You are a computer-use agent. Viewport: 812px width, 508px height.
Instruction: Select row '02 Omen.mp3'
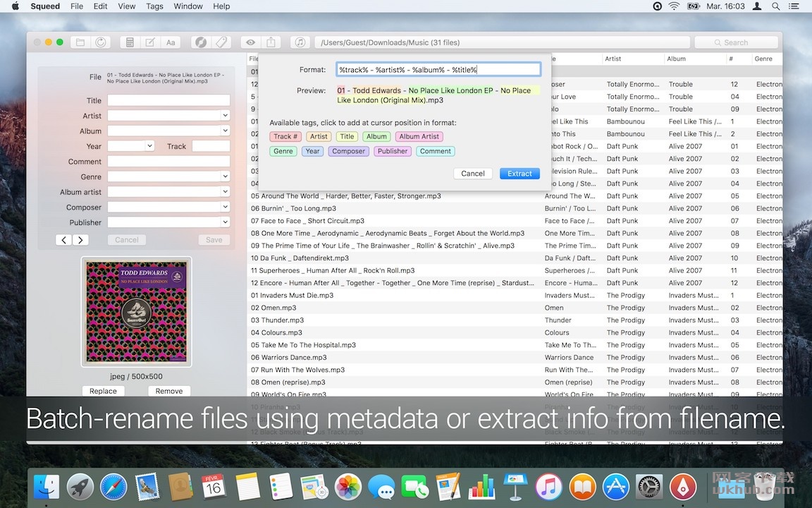coord(515,308)
